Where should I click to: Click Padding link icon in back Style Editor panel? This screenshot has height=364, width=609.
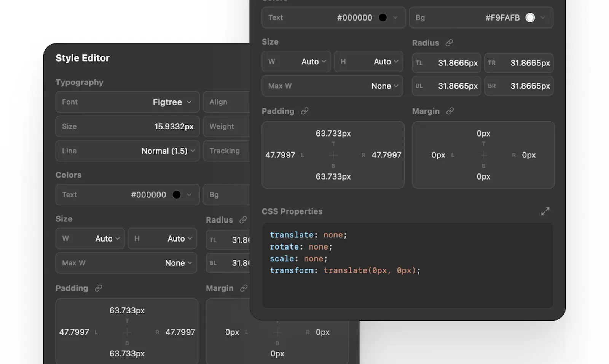[x=98, y=288]
